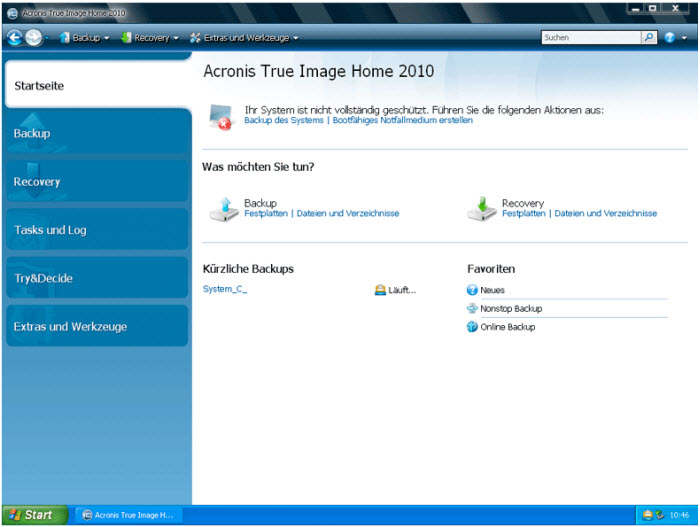The width and height of the screenshot is (700, 527).
Task: Click the second system tray icon
Action: (x=659, y=515)
